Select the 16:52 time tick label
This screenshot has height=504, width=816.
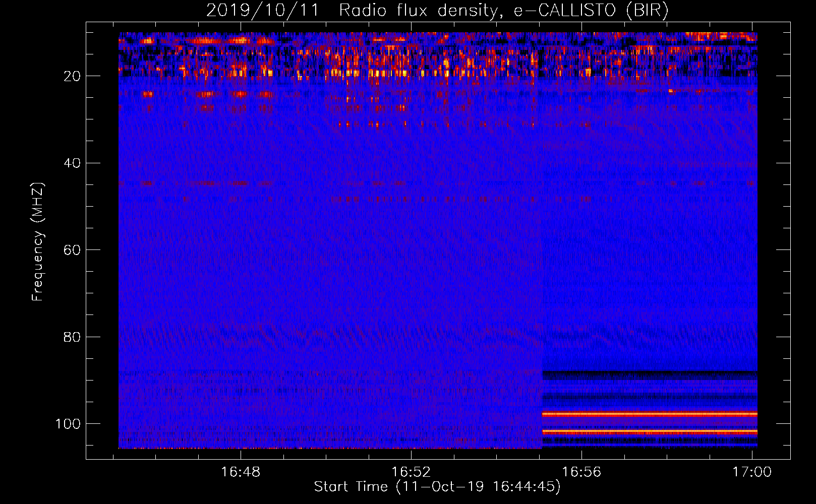(411, 472)
